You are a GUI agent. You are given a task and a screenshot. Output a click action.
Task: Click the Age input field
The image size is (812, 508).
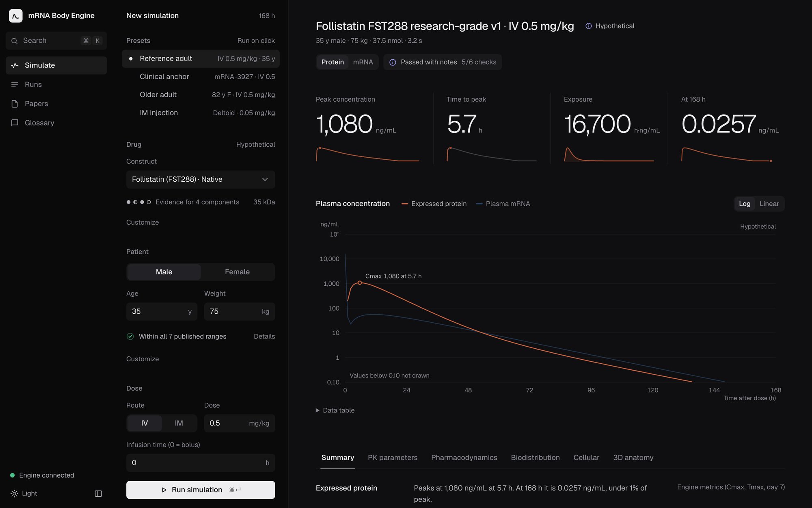162,312
